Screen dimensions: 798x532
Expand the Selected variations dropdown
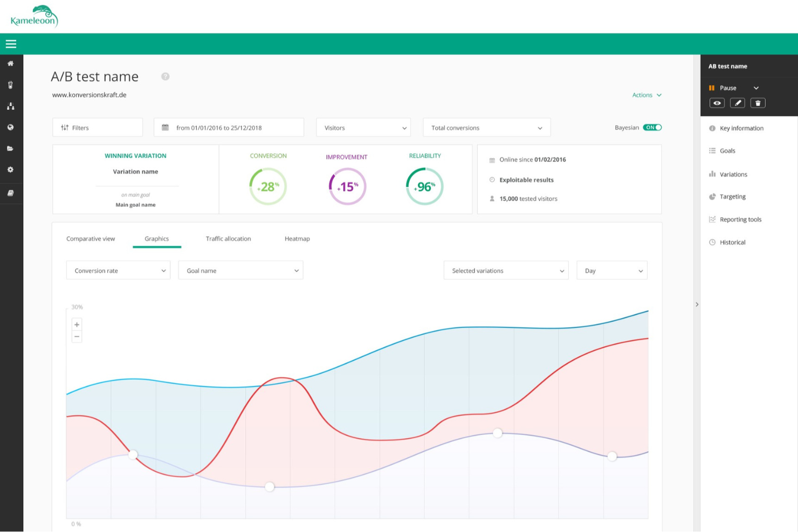coord(505,270)
